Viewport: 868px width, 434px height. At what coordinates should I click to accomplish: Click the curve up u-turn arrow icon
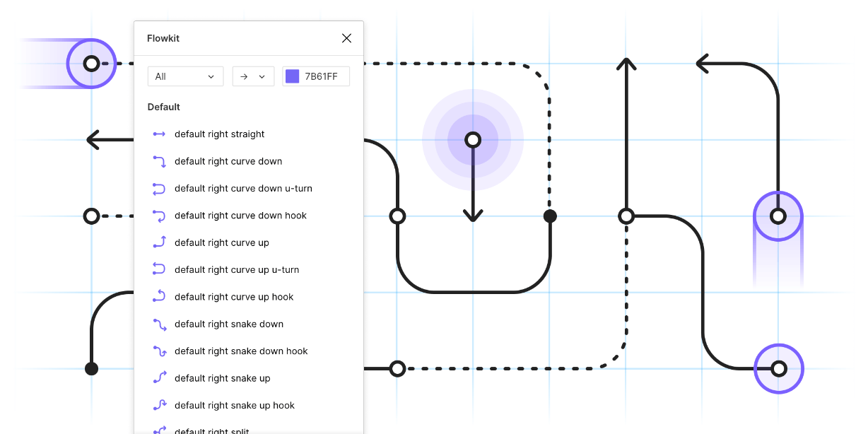159,270
